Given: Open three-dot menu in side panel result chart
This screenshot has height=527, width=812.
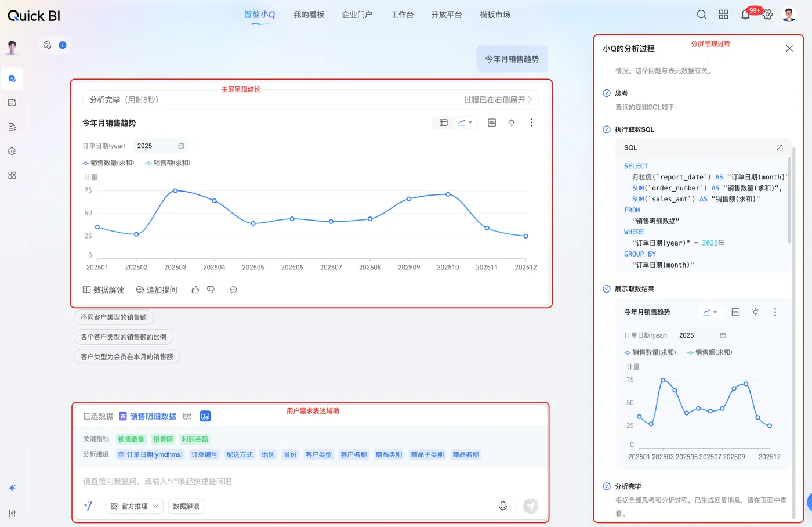Looking at the screenshot, I should 775,312.
